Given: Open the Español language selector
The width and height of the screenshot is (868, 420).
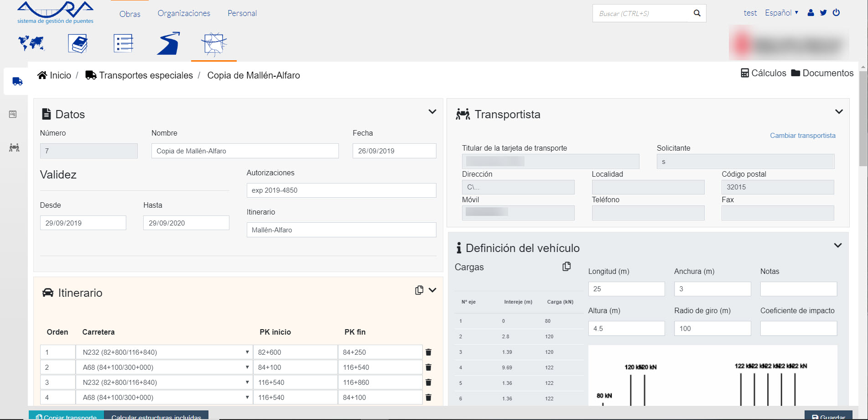Looking at the screenshot, I should pos(781,13).
